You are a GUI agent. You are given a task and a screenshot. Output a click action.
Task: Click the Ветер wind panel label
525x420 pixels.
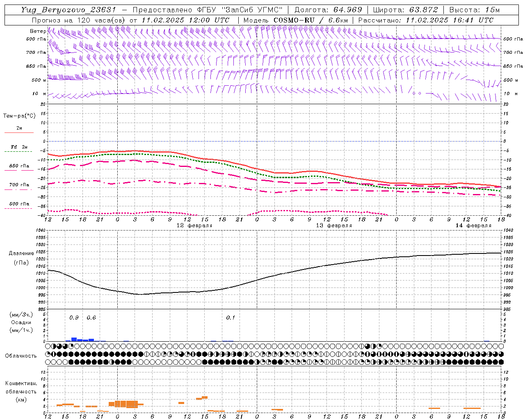[38, 31]
